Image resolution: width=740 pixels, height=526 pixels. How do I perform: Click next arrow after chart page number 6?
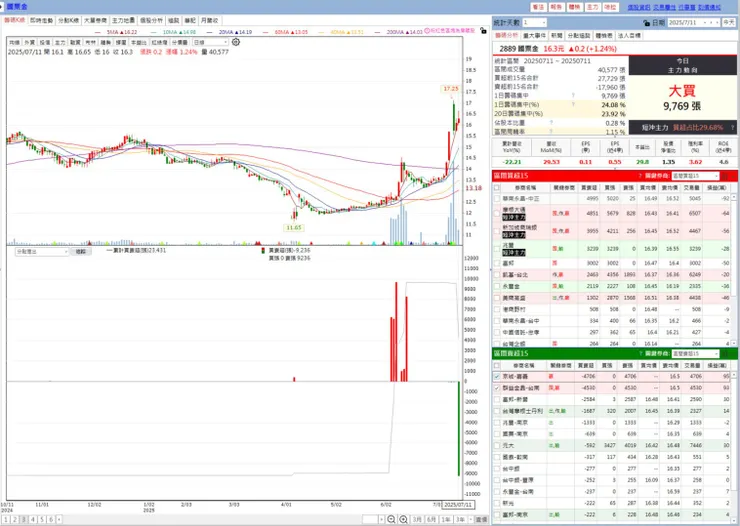click(59, 519)
